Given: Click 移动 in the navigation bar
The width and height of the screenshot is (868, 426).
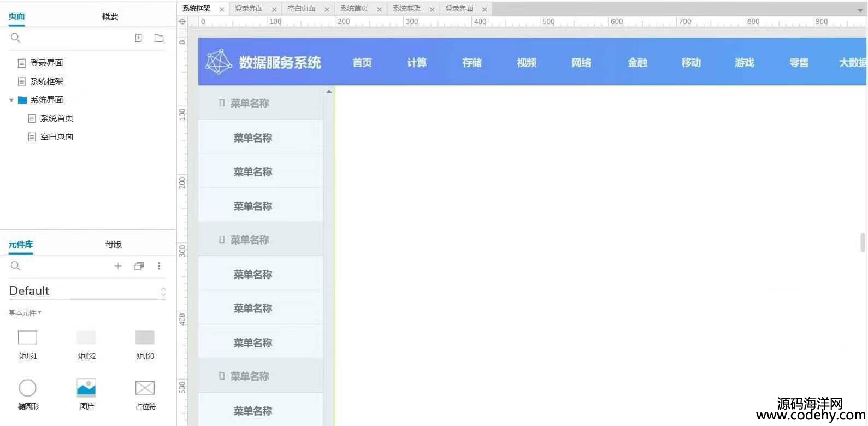Looking at the screenshot, I should pyautogui.click(x=691, y=62).
